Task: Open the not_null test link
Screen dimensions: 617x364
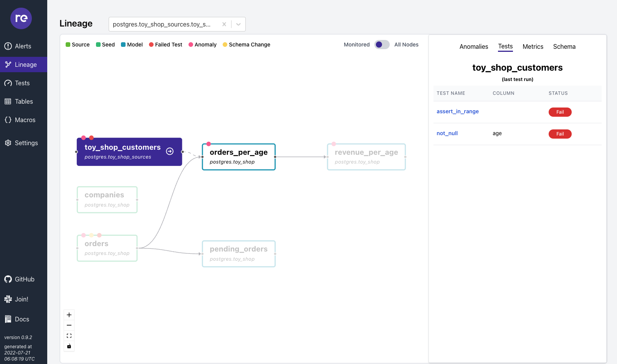Action: [x=447, y=133]
